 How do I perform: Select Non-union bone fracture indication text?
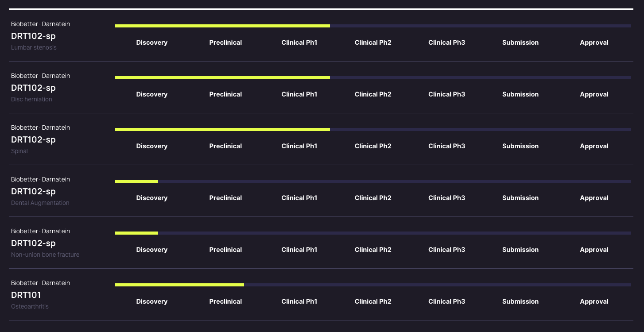point(45,255)
